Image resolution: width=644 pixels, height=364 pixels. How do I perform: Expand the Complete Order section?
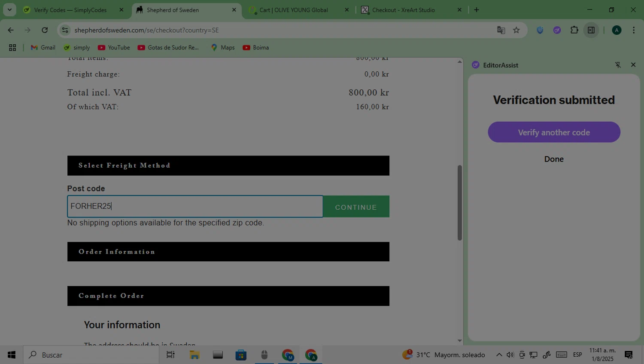click(228, 296)
